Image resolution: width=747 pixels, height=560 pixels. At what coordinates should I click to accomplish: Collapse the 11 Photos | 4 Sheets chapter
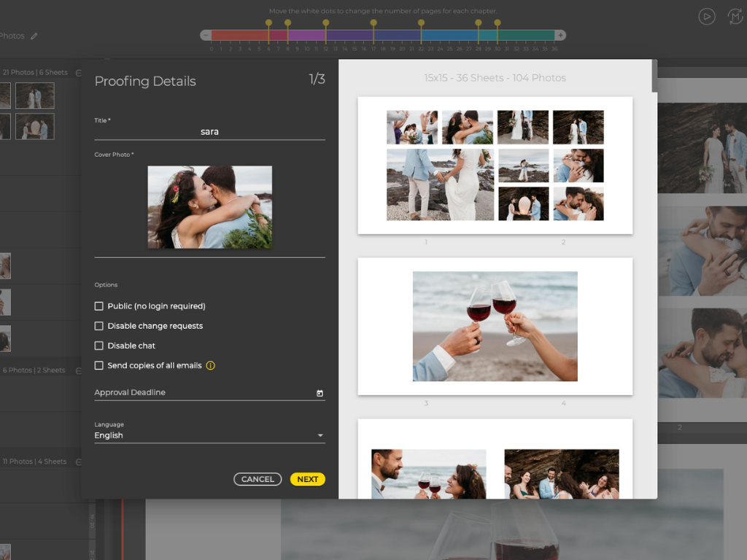coord(79,462)
